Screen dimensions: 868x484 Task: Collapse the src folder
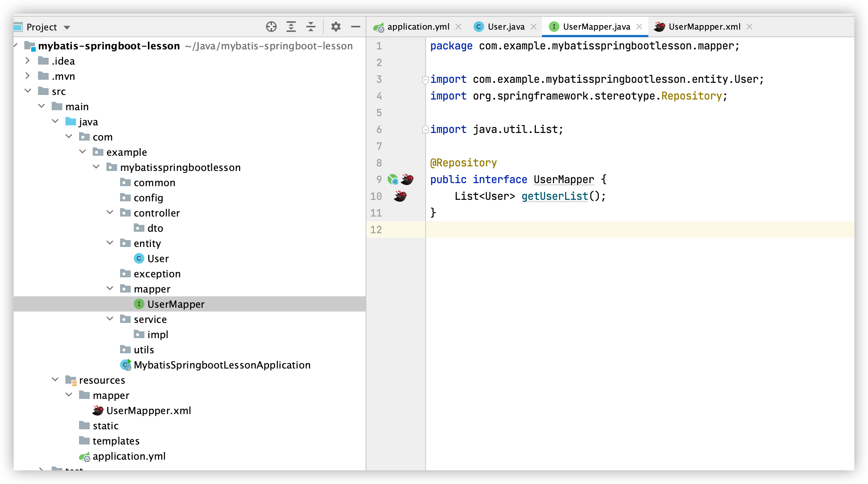click(x=28, y=91)
